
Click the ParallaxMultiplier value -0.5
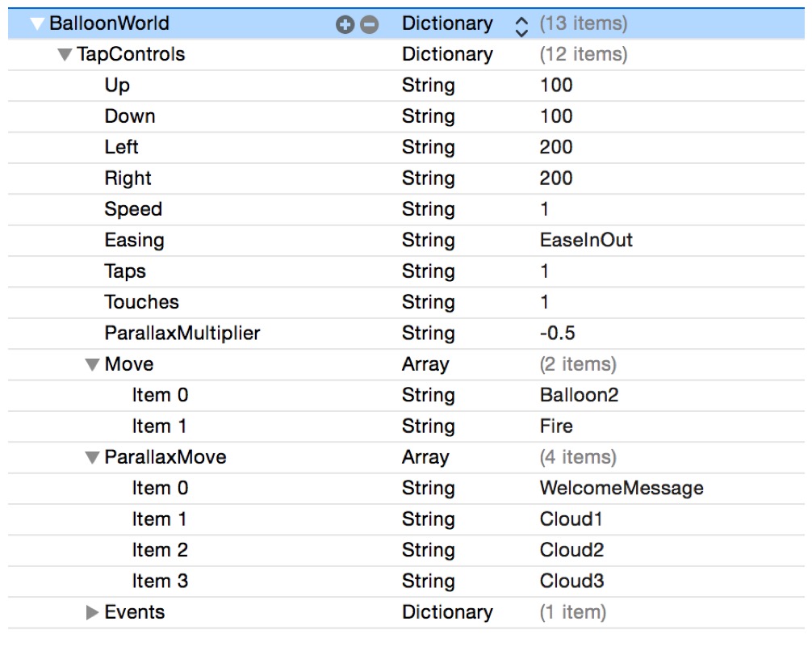point(557,334)
